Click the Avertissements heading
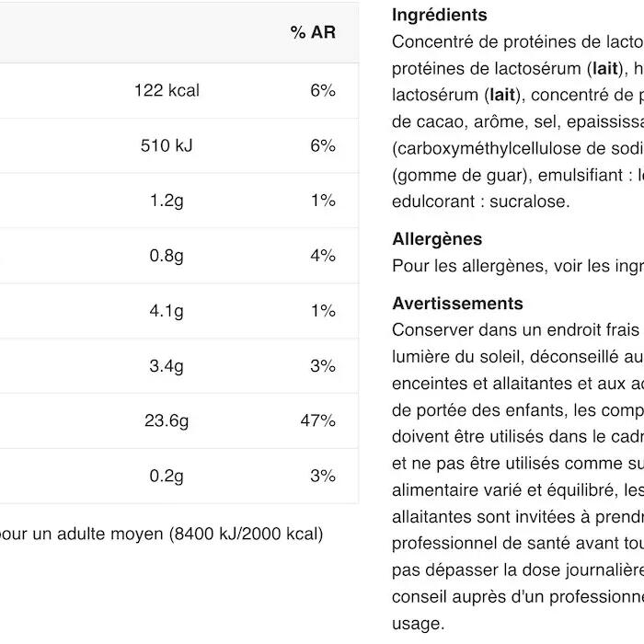Screen dimensions: 644x644 tap(457, 304)
